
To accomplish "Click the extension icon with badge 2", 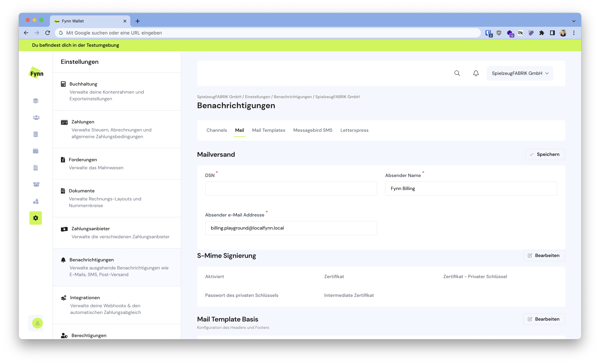I will [x=489, y=33].
